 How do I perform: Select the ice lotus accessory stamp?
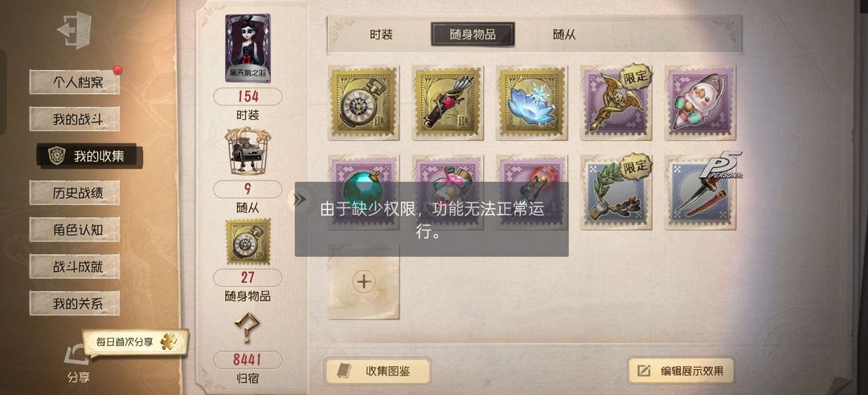point(531,103)
